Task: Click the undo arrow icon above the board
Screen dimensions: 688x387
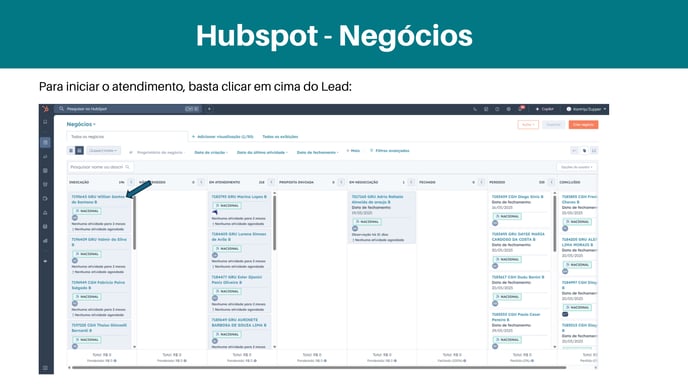Action: coord(574,150)
